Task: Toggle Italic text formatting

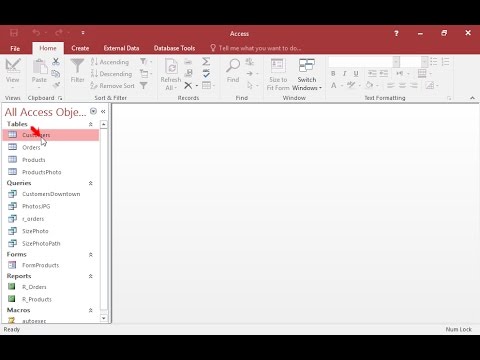Action: click(344, 74)
